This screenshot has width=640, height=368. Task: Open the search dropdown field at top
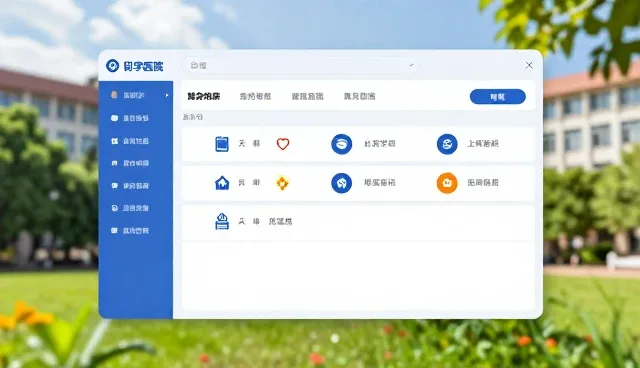point(300,65)
